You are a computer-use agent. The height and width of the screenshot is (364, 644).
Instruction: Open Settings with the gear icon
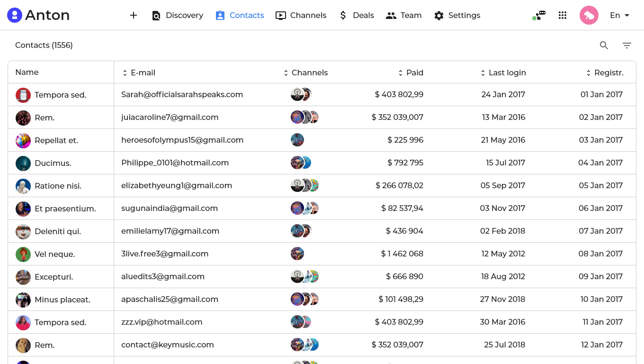point(457,15)
